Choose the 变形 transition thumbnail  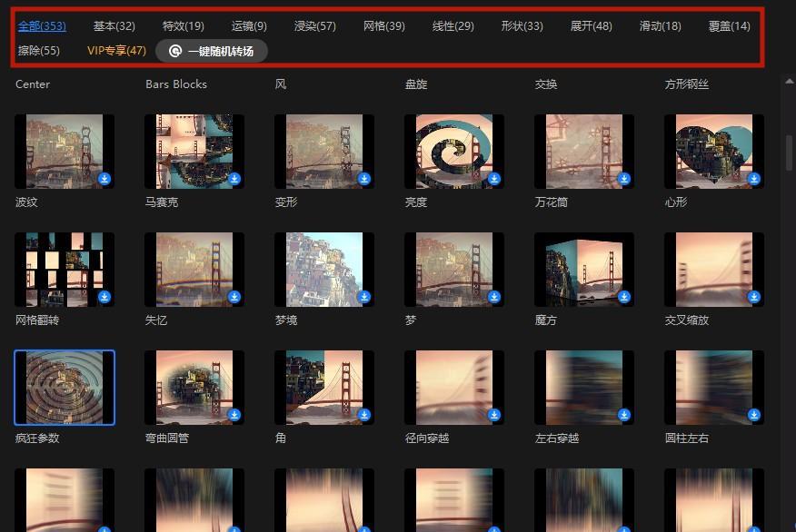tap(324, 152)
